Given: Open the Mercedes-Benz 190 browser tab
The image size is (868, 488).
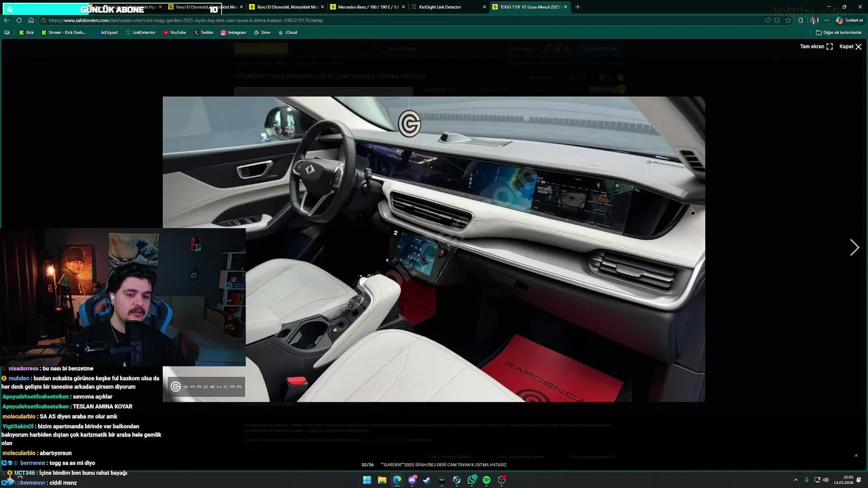Looking at the screenshot, I should tap(367, 7).
